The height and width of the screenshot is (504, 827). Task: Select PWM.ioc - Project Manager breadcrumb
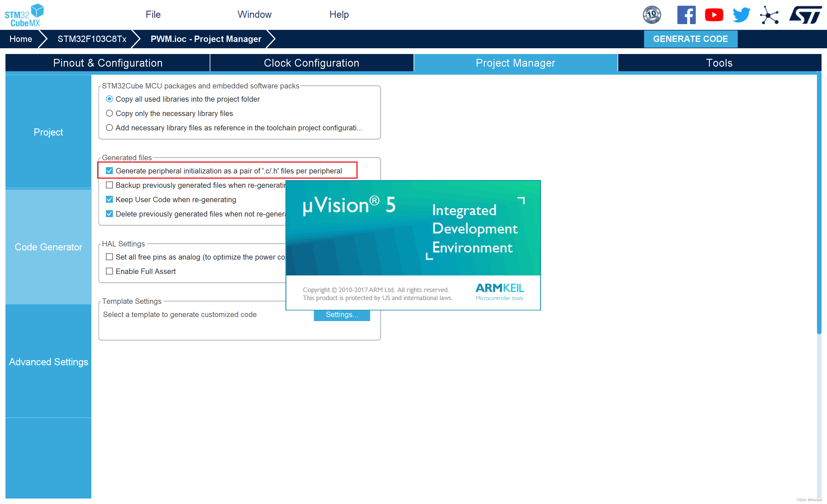click(206, 39)
